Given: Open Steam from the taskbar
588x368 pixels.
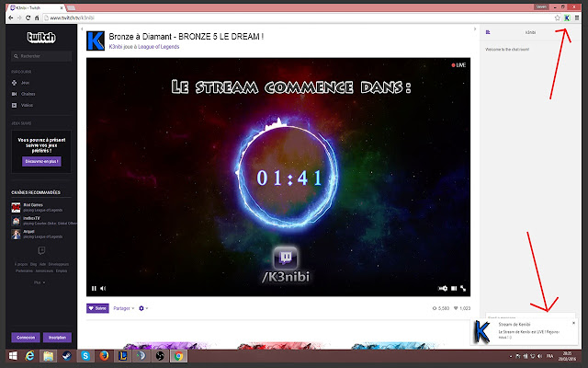Looking at the screenshot, I should 67,356.
